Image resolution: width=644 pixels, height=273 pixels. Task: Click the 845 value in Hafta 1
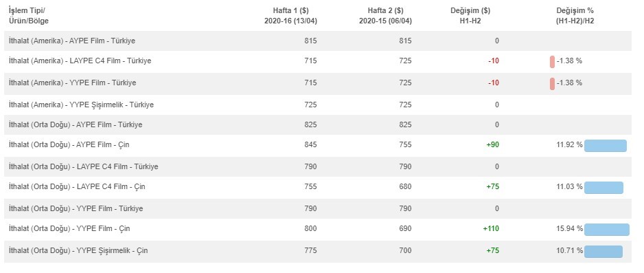[311, 144]
